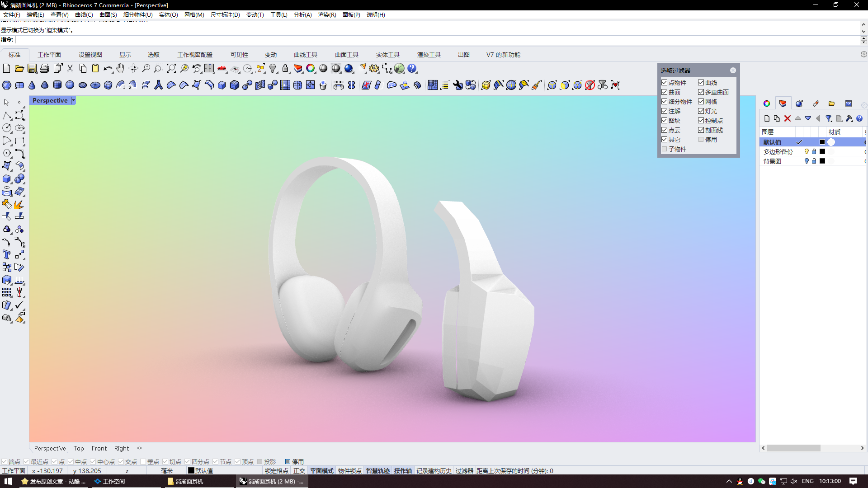This screenshot has width=868, height=488.
Task: Click the Save file icon
Action: 32,69
